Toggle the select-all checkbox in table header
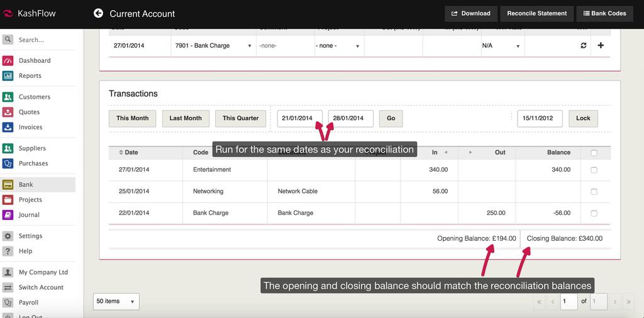Viewport: 644px width, 318px height. [594, 153]
